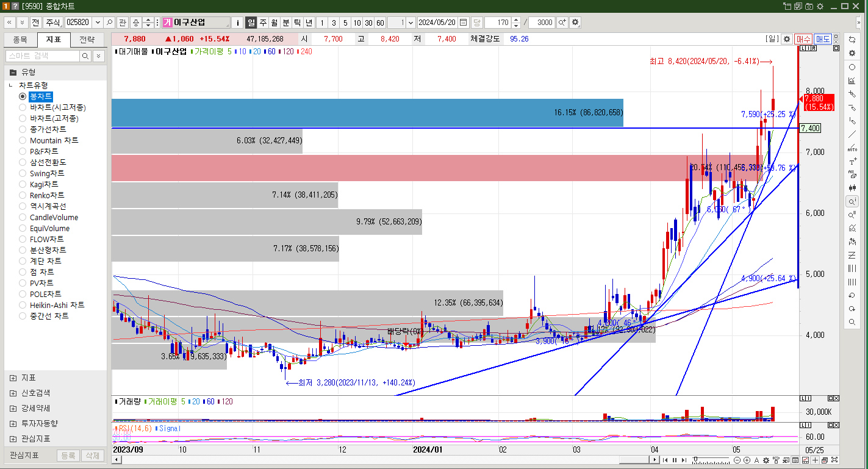
Task: Expand the 지표 section in left panel
Action: [13, 378]
